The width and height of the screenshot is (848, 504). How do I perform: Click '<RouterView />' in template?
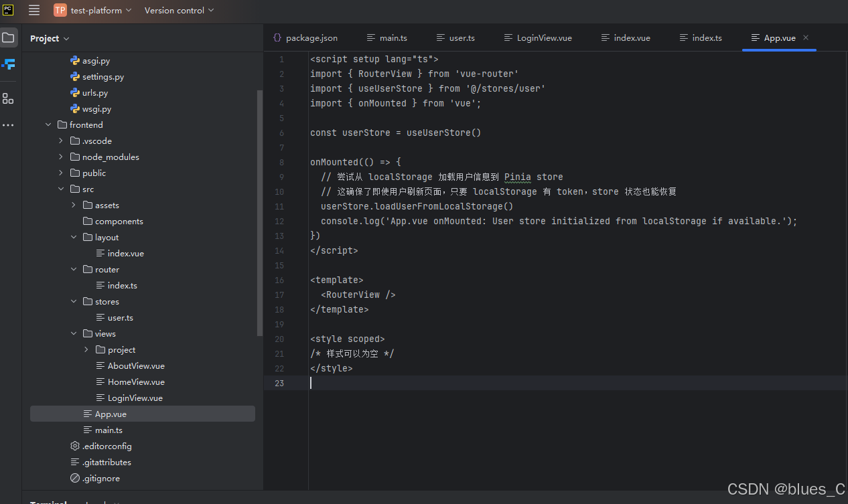pos(358,295)
